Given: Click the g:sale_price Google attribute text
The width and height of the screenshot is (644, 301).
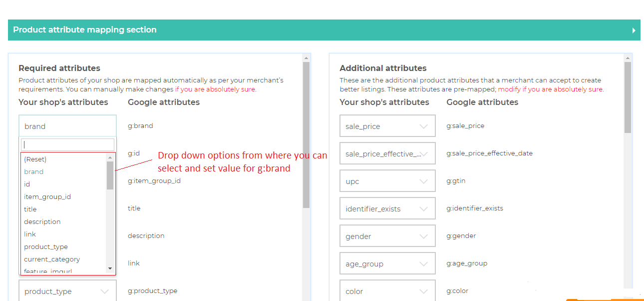Looking at the screenshot, I should pos(465,125).
